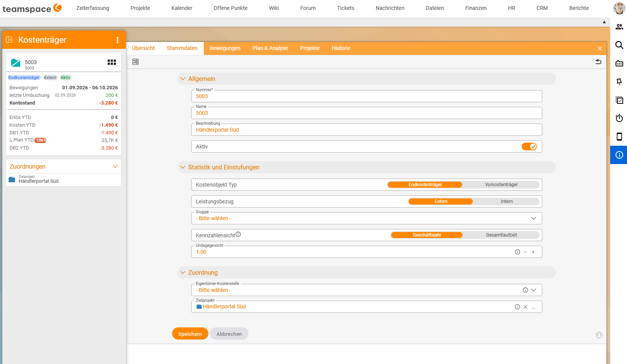Open the grid view icon beside 5003
The height and width of the screenshot is (364, 627).
(112, 62)
